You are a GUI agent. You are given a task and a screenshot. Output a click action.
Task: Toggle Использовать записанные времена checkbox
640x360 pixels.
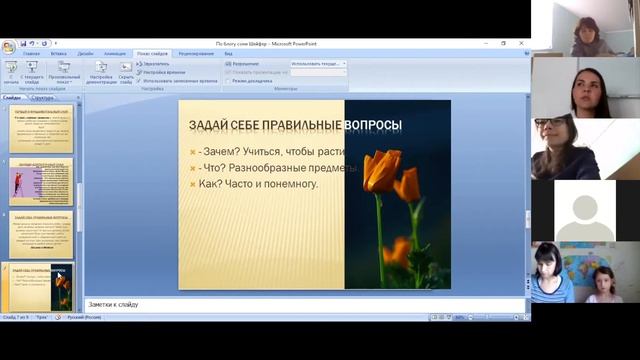click(x=177, y=81)
